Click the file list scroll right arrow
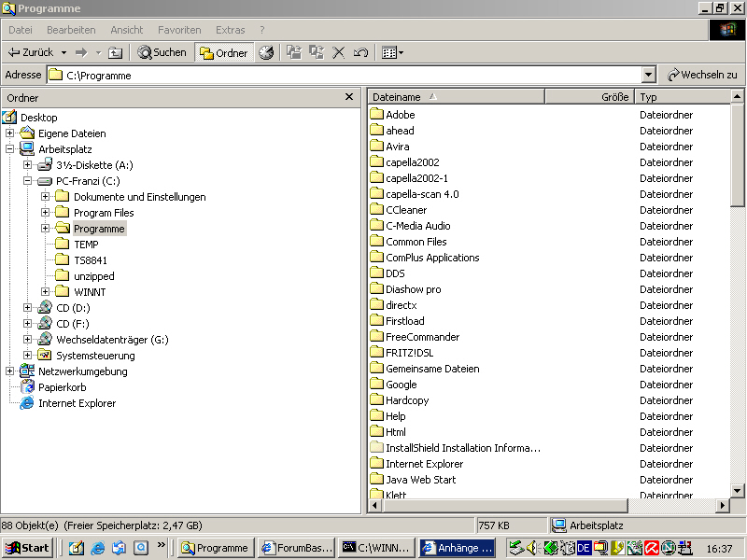The height and width of the screenshot is (560, 747). (x=723, y=505)
